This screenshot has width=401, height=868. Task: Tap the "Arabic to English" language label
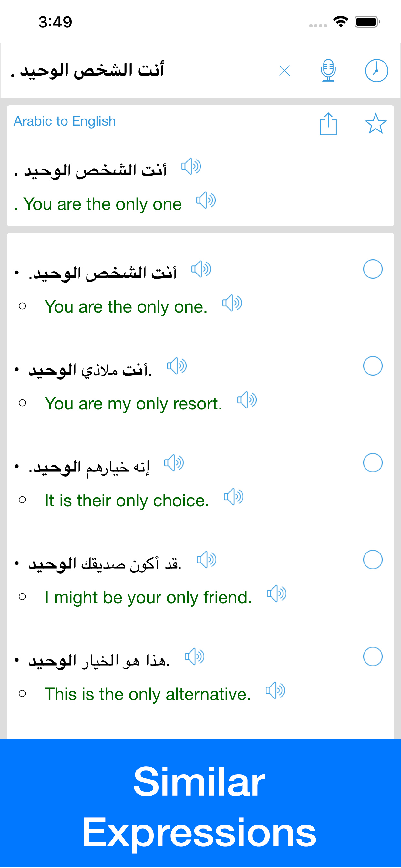[65, 121]
